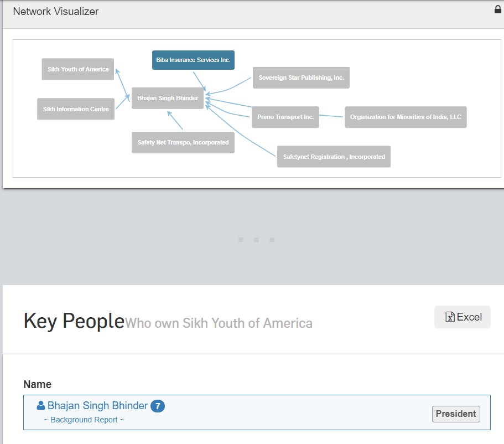The width and height of the screenshot is (504, 444).
Task: Click the lock icon in Network Visualizer header
Action: click(x=497, y=9)
